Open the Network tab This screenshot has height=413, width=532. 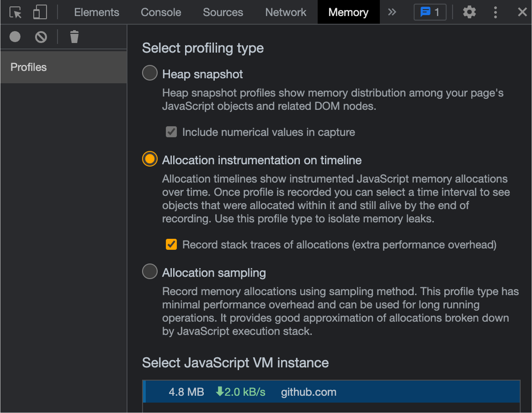point(286,12)
